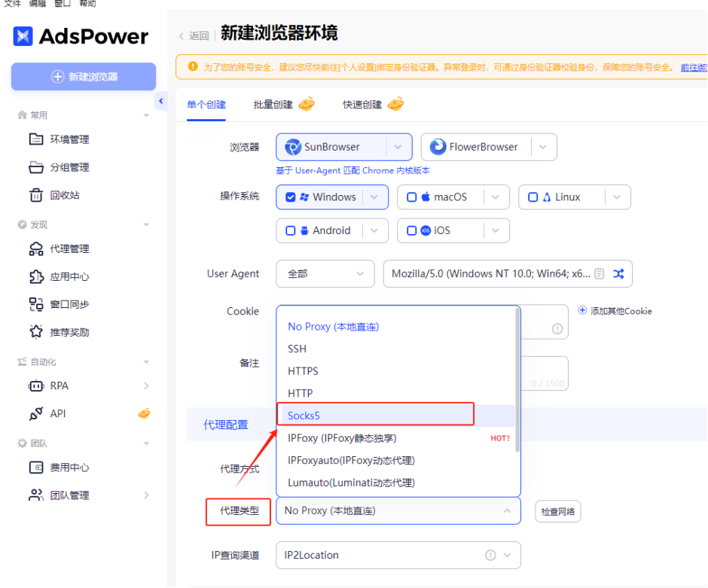Open 团队管理 people icon
This screenshot has width=708, height=588.
36,495
